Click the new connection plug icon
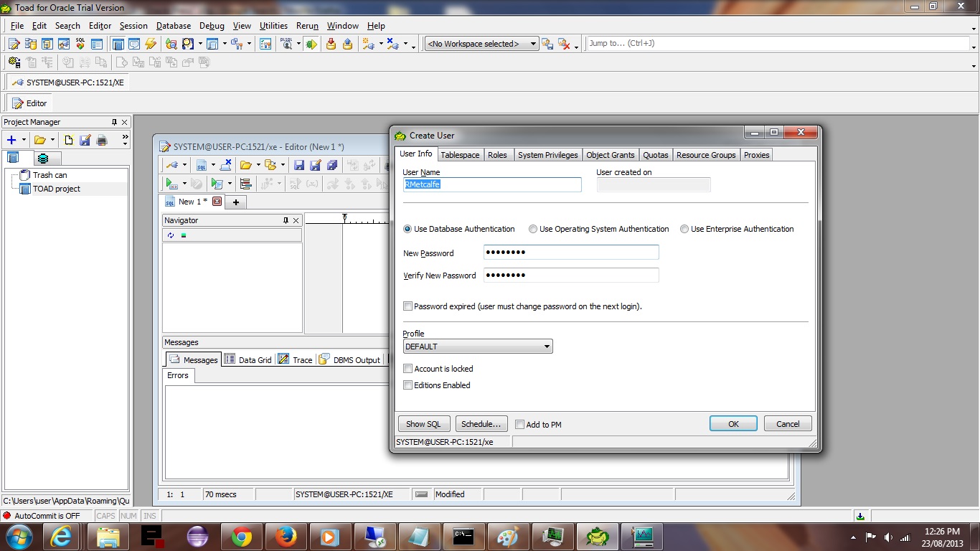Viewport: 980px width, 551px height. pos(368,44)
